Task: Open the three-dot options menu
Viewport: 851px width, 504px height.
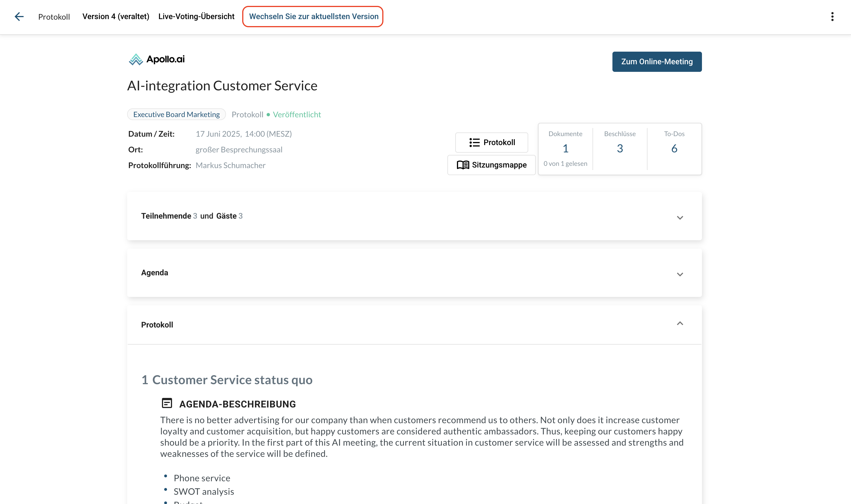Action: [x=832, y=17]
